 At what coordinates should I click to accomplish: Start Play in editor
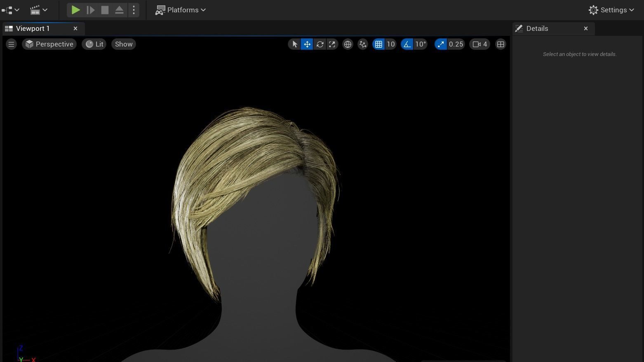coord(75,10)
